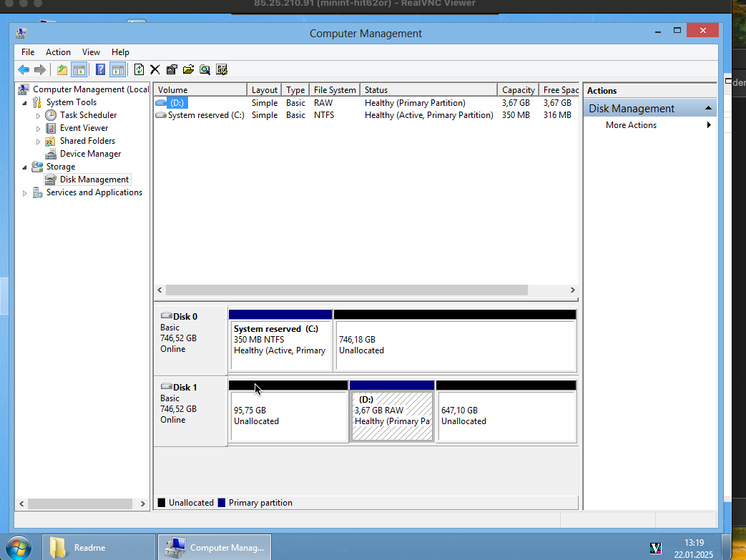The width and height of the screenshot is (746, 560).
Task: Open Properties from the toolbar icon
Action: pyautogui.click(x=172, y=69)
